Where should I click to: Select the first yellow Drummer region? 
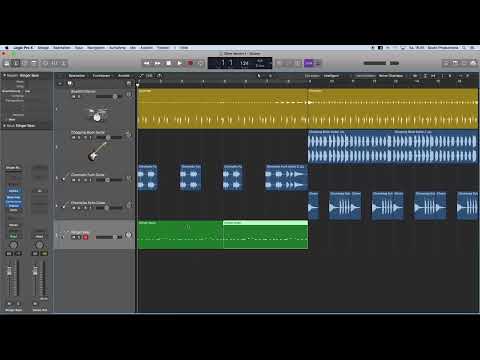222,108
